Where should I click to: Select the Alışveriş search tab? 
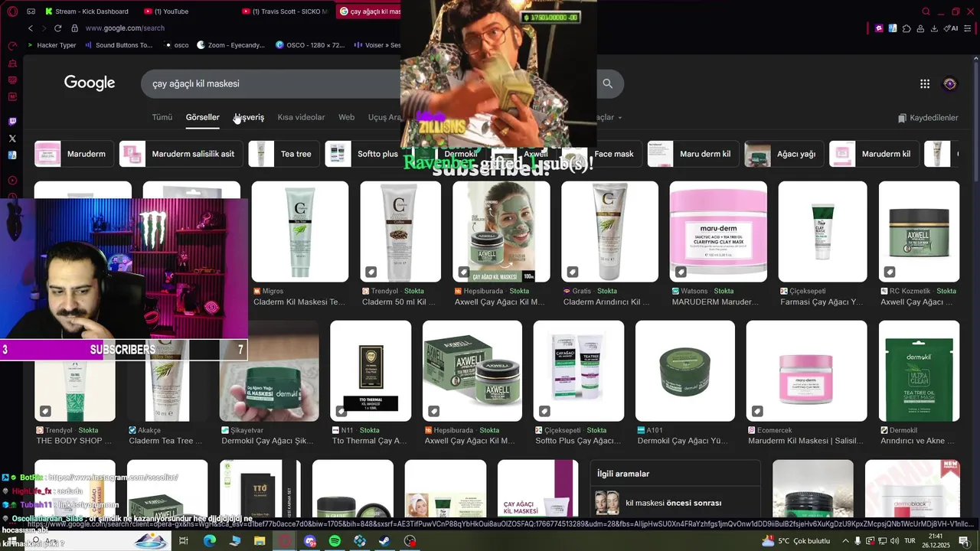[250, 117]
